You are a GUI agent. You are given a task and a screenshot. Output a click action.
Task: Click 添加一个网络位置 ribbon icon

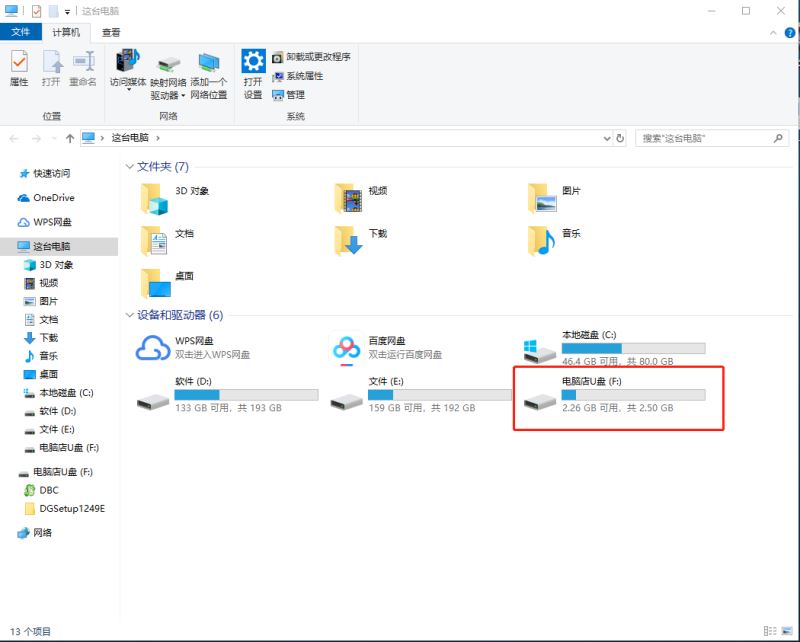pyautogui.click(x=208, y=76)
